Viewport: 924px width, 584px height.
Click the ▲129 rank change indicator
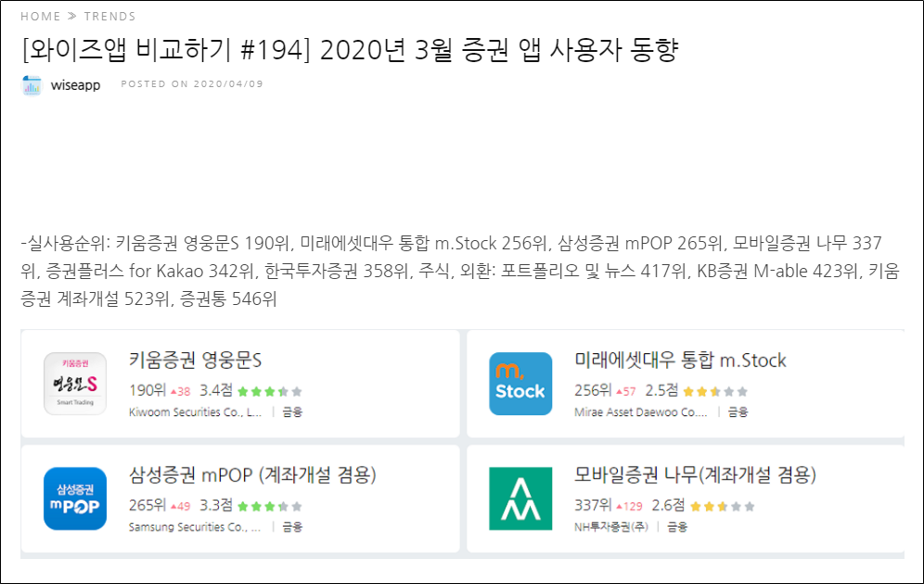point(629,506)
